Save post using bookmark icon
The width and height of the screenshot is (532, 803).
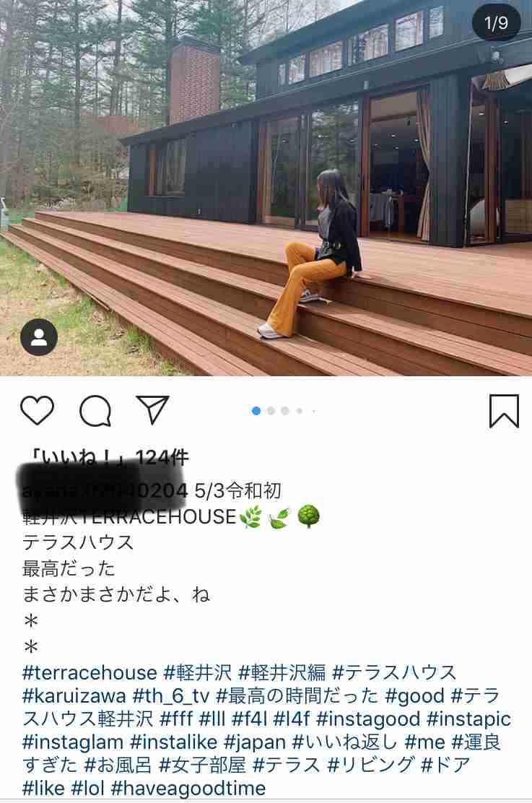tap(505, 411)
